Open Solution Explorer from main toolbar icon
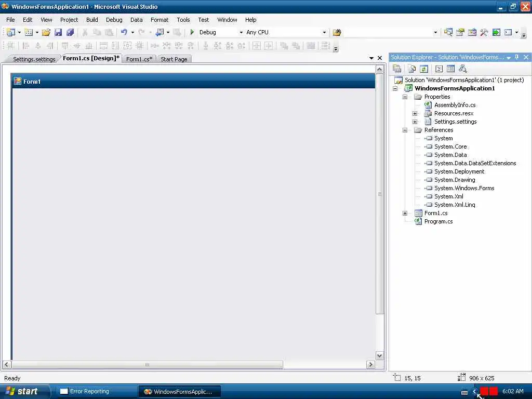The height and width of the screenshot is (399, 532). (448, 32)
